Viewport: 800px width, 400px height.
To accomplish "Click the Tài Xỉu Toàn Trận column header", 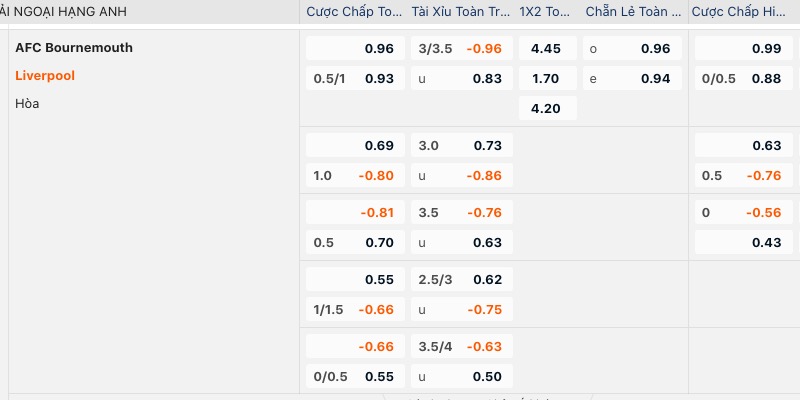I will (x=461, y=12).
